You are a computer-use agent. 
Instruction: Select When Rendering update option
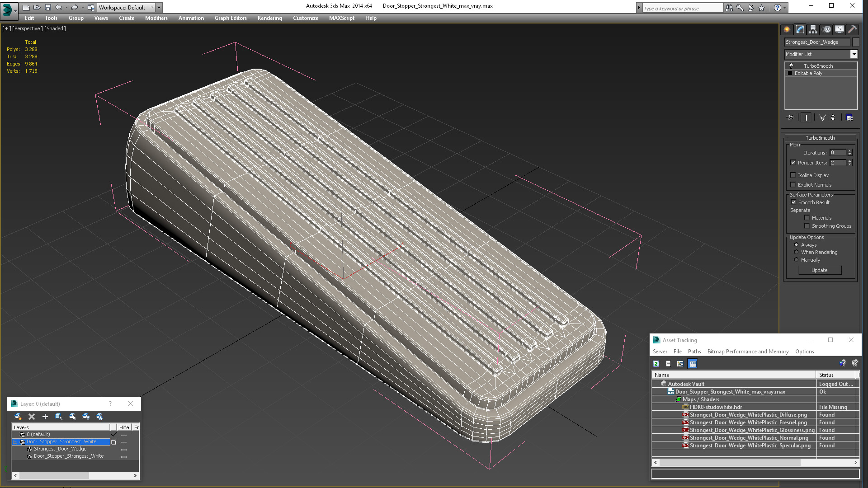pos(796,252)
